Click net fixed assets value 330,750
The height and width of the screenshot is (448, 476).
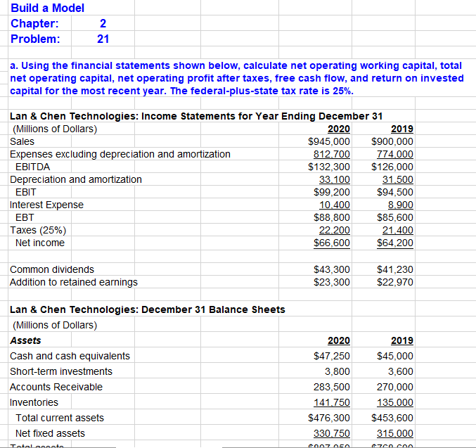click(331, 433)
